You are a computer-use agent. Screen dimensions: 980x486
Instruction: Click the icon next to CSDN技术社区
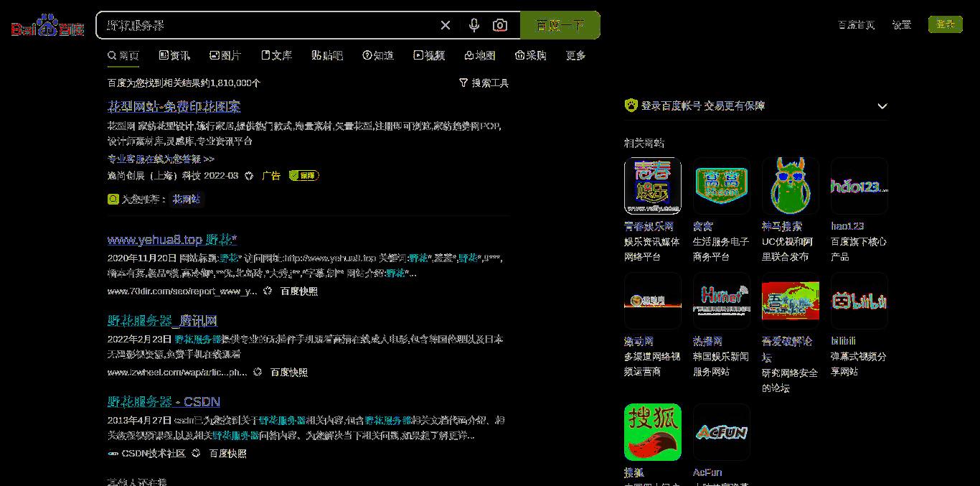click(196, 454)
